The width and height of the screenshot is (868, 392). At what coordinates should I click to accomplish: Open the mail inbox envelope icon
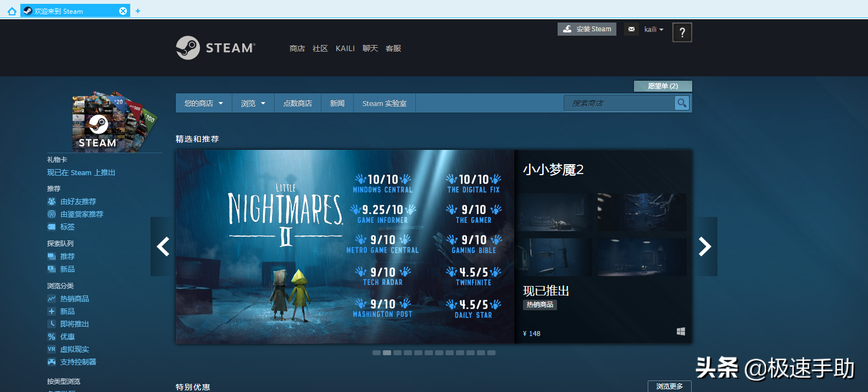[x=631, y=29]
